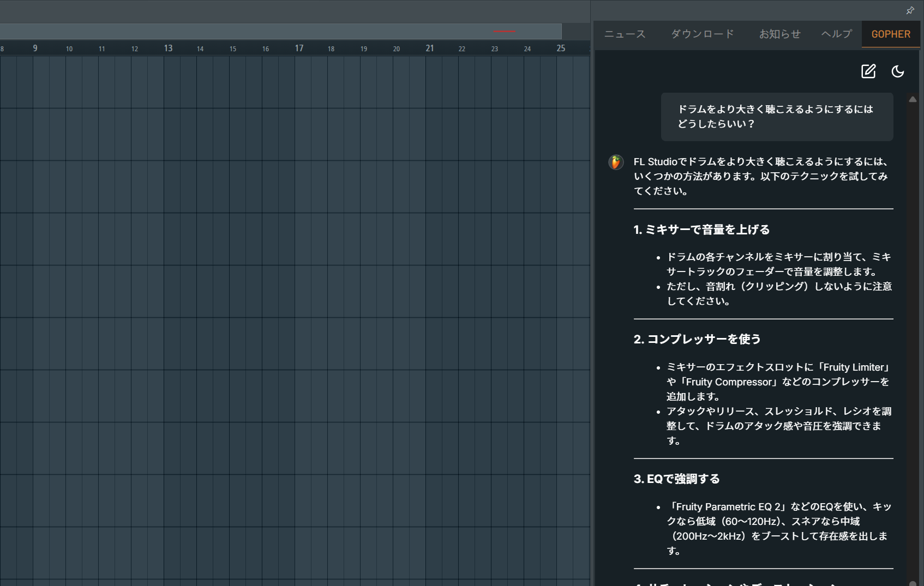The image size is (924, 586).
Task: Click bar 17 on the timeline ruler
Action: 299,48
